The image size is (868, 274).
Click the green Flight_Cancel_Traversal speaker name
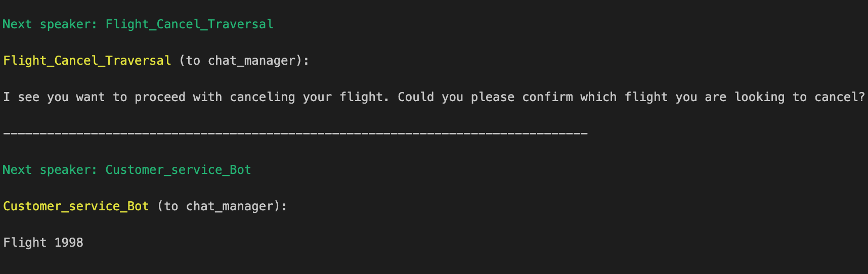pos(189,24)
